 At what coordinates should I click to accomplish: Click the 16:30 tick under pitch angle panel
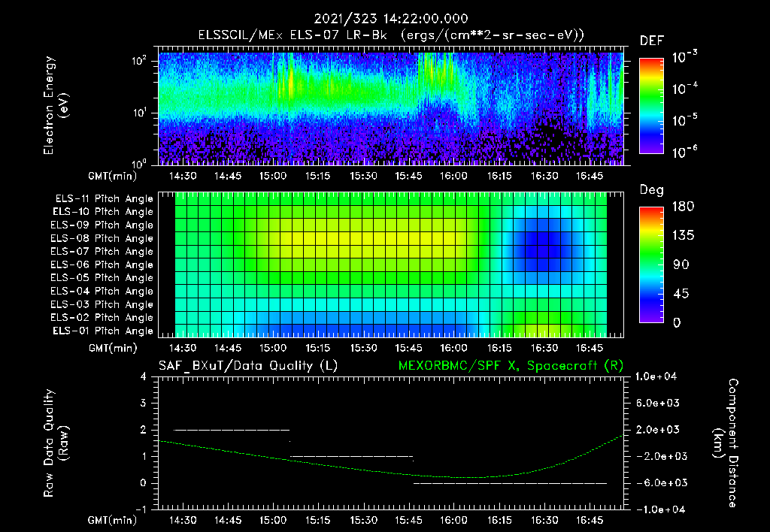pos(544,349)
